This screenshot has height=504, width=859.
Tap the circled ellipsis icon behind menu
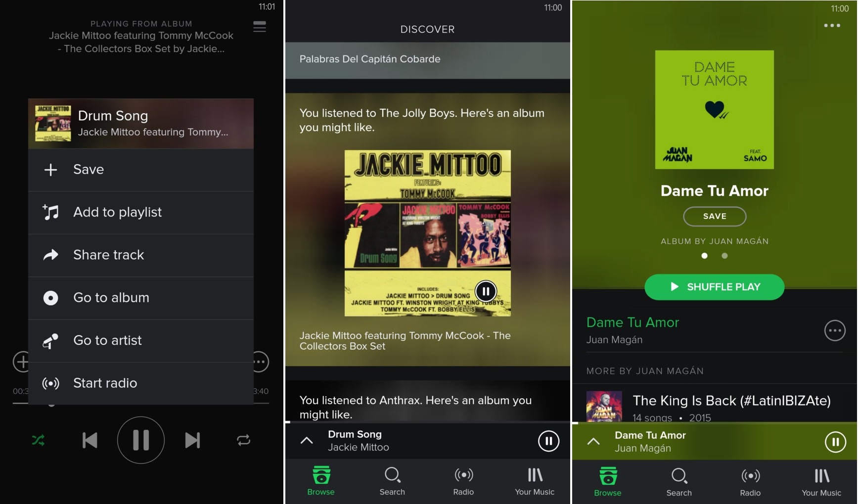coord(261,362)
